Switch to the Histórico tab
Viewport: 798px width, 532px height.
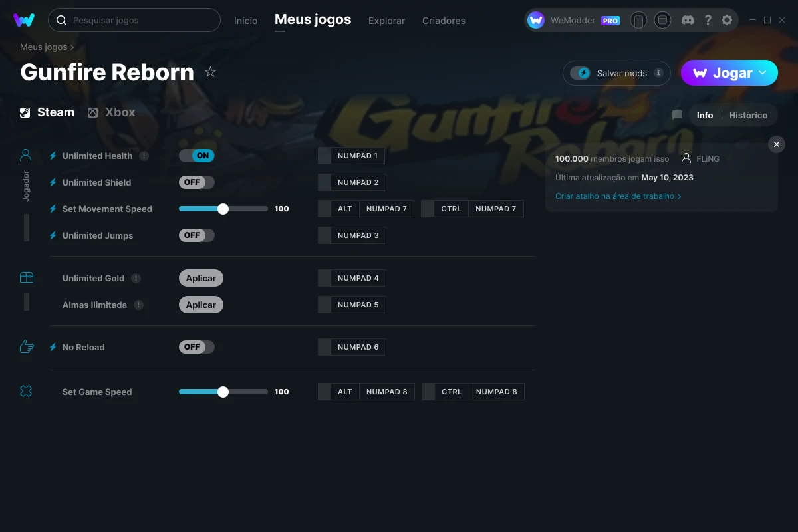point(748,115)
